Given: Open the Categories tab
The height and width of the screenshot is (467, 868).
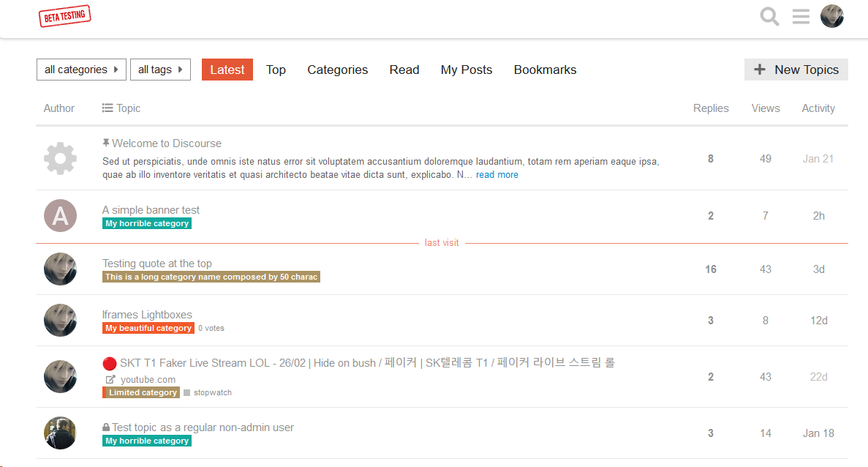Looking at the screenshot, I should click(x=337, y=70).
